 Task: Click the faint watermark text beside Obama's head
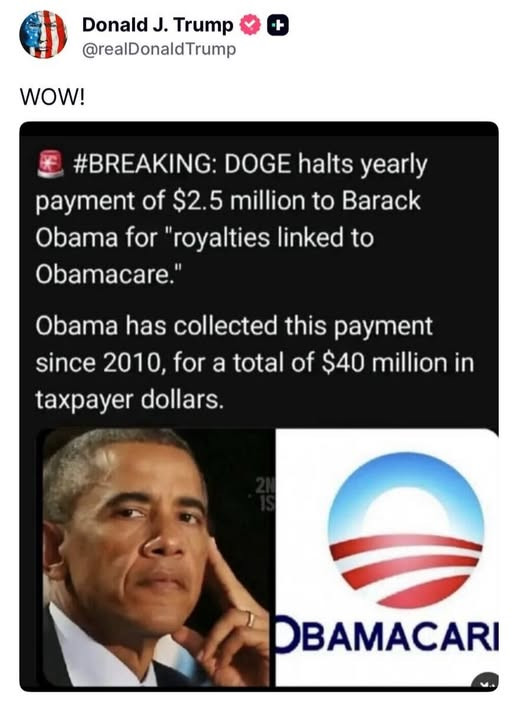pos(264,494)
